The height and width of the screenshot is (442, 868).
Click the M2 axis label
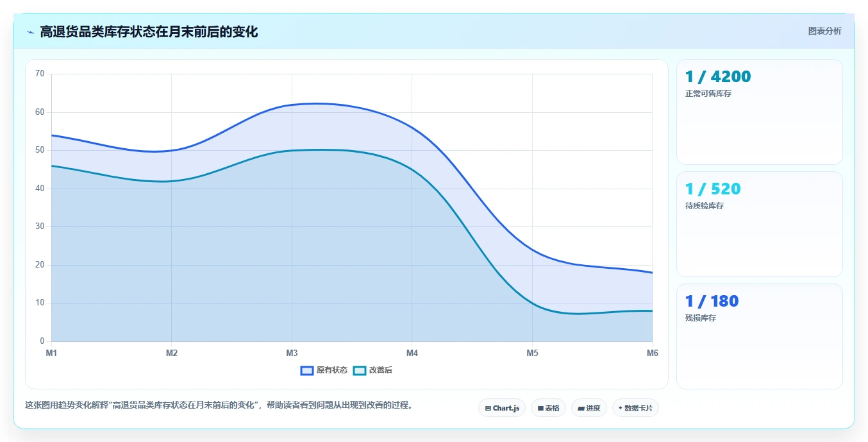point(172,353)
